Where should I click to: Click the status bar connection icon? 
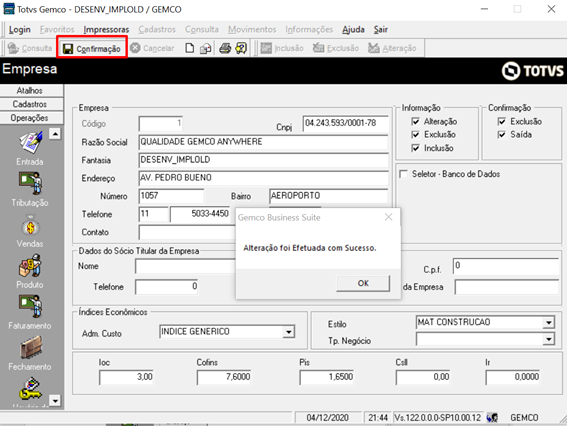click(x=492, y=418)
